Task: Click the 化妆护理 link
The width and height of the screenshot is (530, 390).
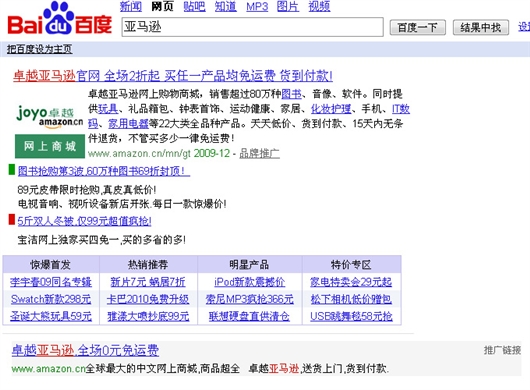Action: point(331,108)
